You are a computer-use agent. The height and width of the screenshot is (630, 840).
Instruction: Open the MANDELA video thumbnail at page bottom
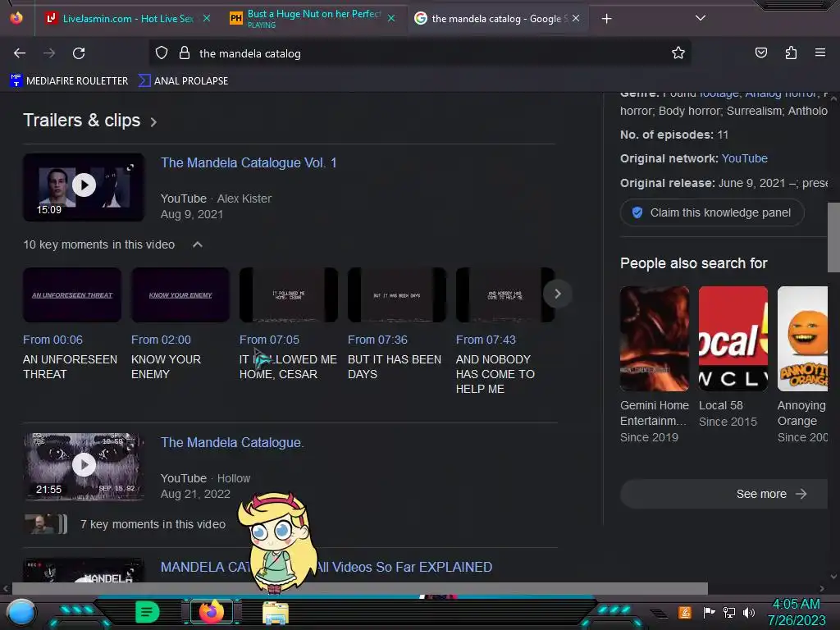coord(84,571)
